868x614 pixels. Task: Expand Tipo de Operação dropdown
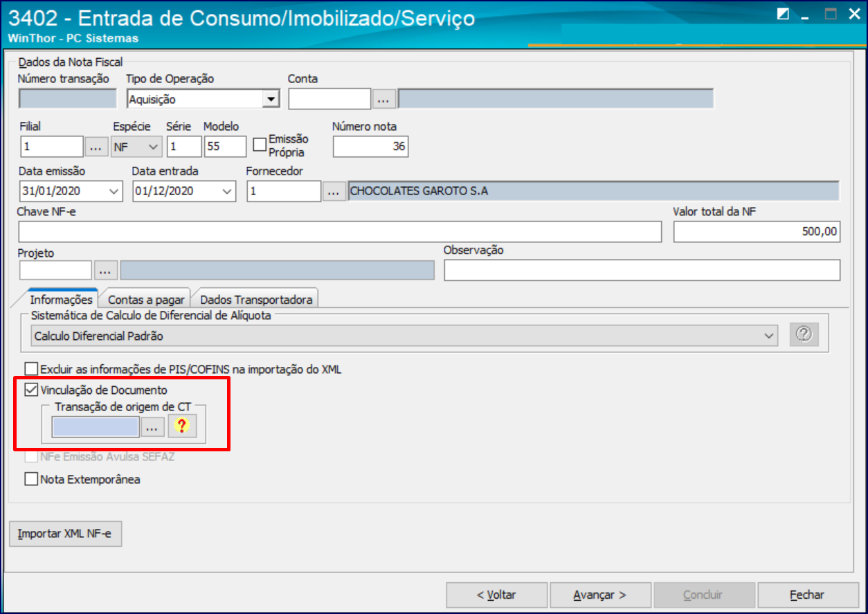coord(271,100)
